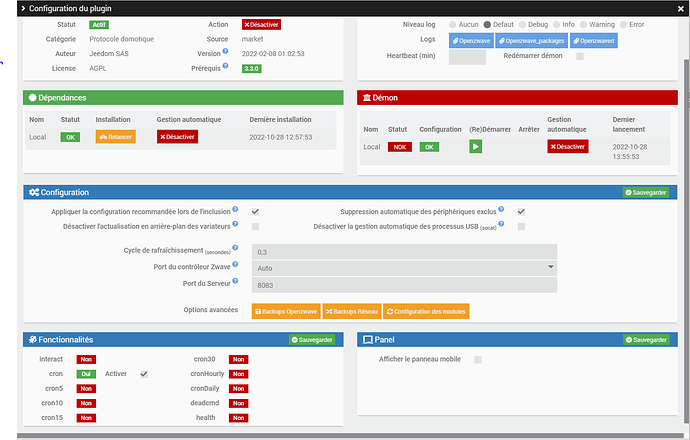The image size is (690, 440).
Task: Click the vertical scrollbar on the right
Action: pos(686,241)
